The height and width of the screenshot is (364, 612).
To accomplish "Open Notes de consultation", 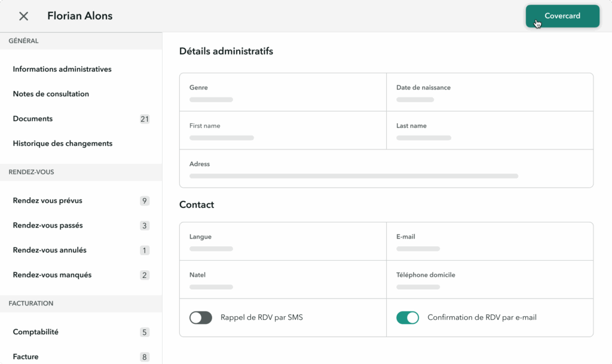I will tap(51, 94).
